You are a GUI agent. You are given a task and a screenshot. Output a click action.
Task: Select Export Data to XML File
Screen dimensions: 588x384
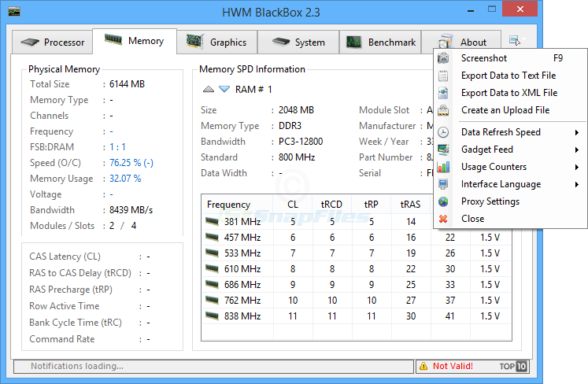[511, 93]
